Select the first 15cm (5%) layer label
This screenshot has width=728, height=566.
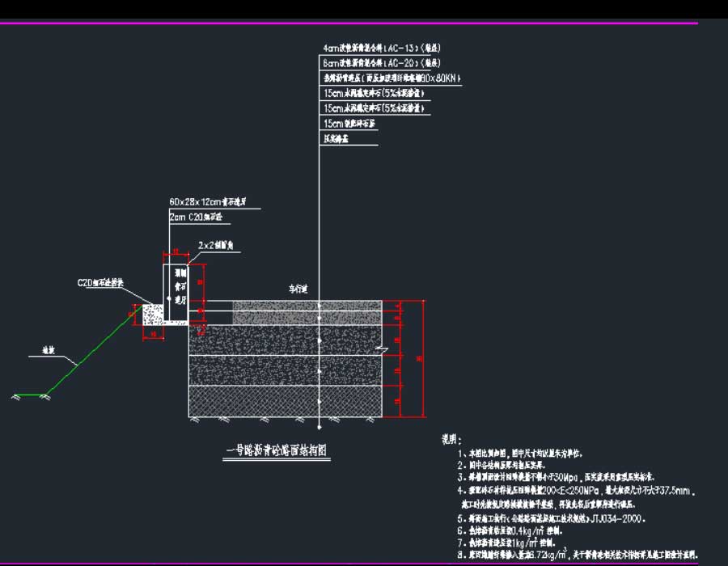tap(374, 93)
